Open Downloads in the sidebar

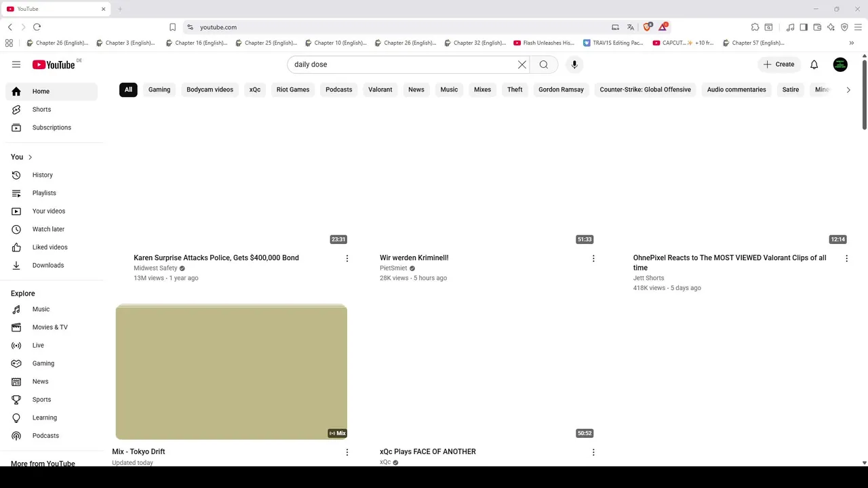click(x=52, y=266)
